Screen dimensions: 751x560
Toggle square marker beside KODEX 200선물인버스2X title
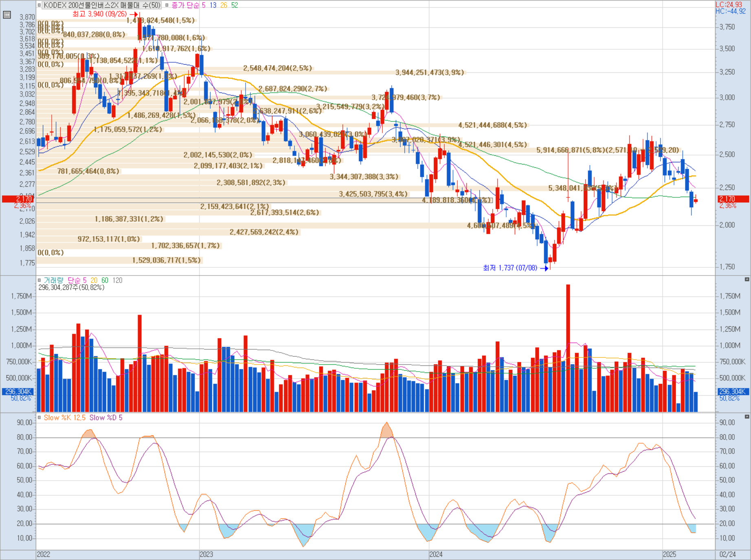40,5
